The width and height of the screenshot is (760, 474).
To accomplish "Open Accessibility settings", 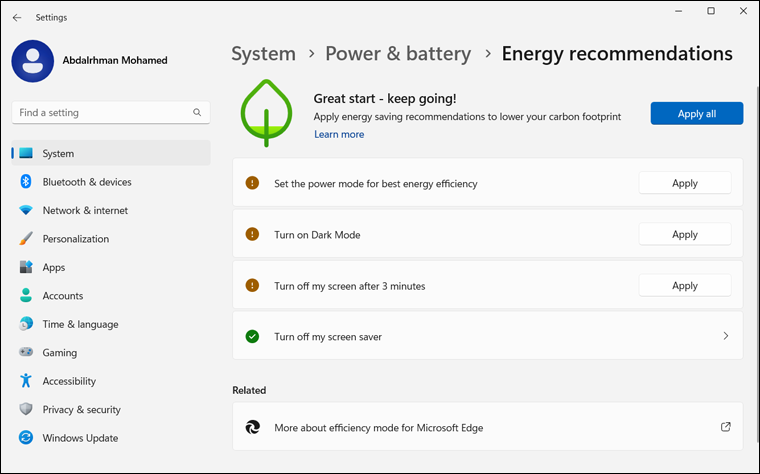I will (x=69, y=381).
